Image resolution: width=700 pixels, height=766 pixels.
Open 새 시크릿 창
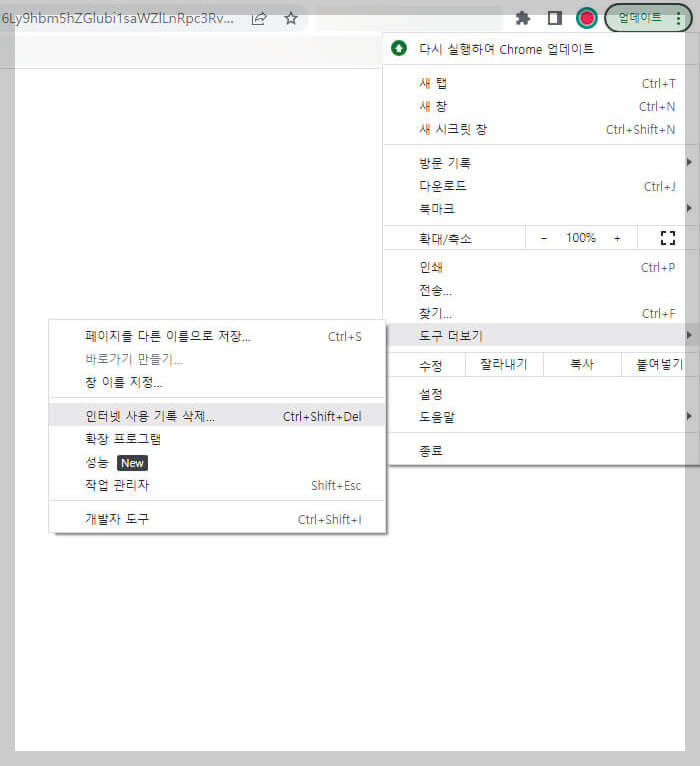click(x=541, y=129)
